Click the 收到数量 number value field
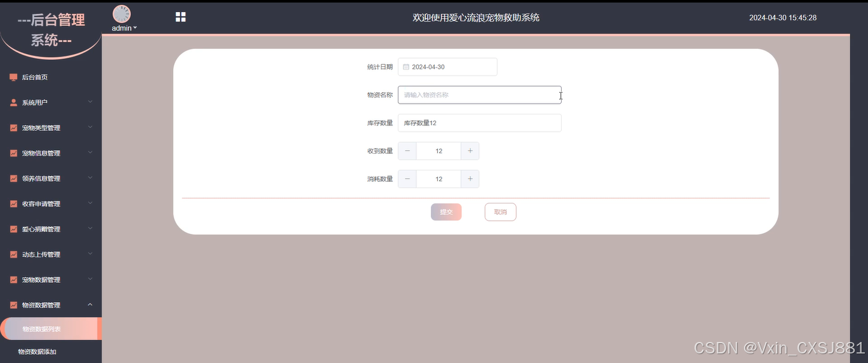 click(439, 151)
